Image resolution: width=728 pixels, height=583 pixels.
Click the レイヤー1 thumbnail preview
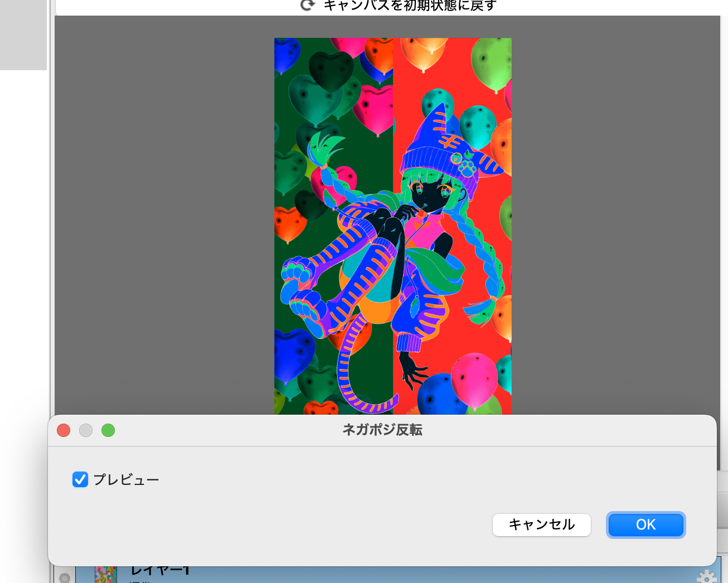point(106,573)
